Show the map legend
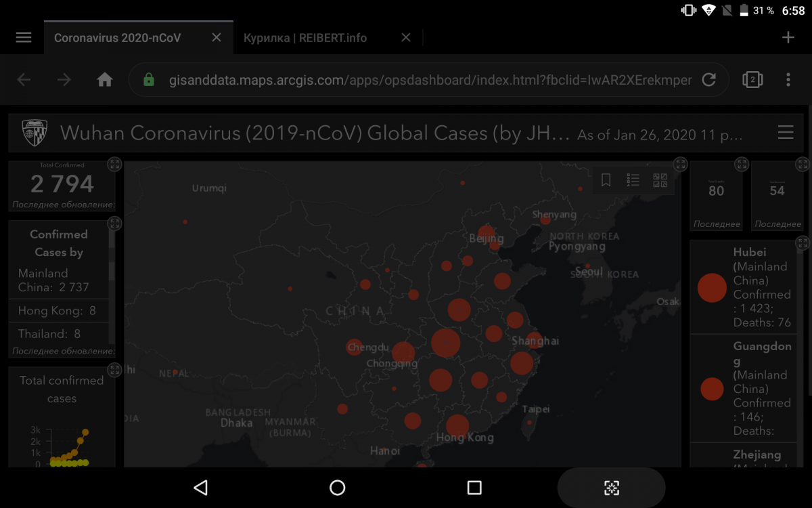This screenshot has height=508, width=812. tap(633, 180)
